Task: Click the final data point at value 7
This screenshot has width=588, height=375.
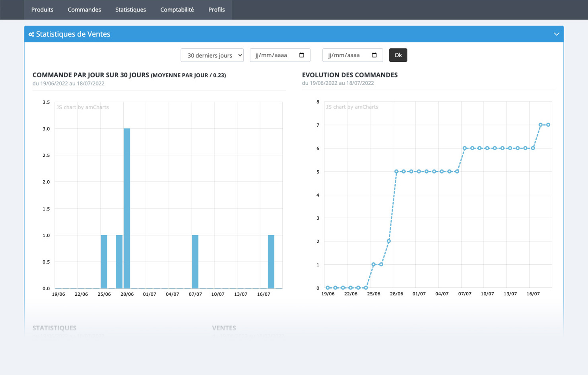Action: click(548, 125)
